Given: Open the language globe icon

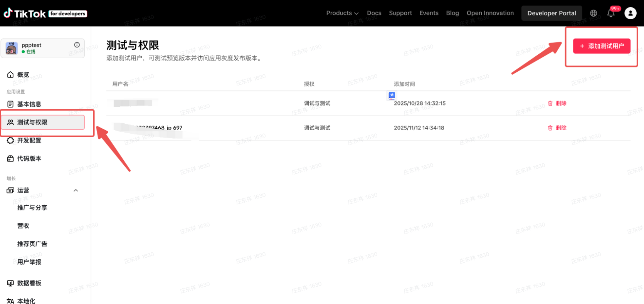Looking at the screenshot, I should [x=594, y=13].
